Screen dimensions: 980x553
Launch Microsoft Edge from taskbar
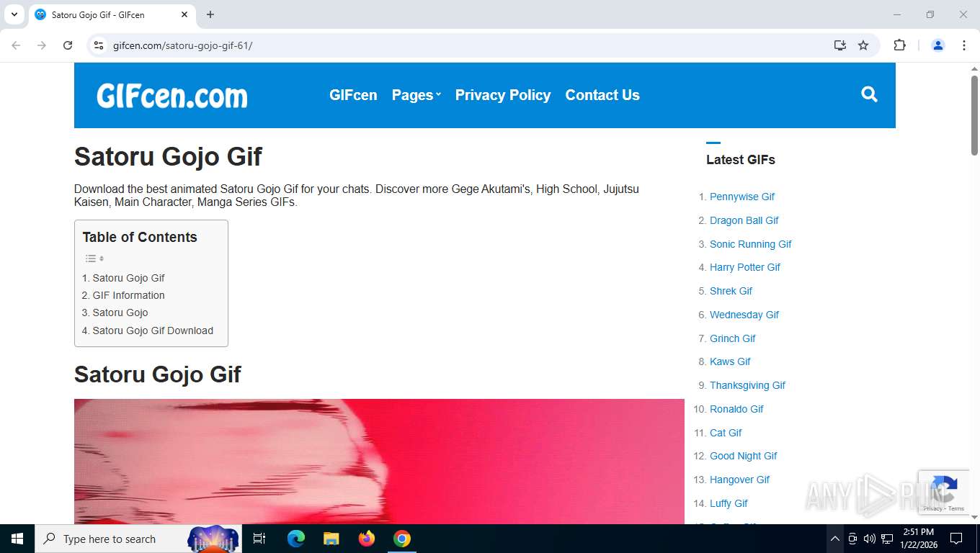(x=296, y=539)
